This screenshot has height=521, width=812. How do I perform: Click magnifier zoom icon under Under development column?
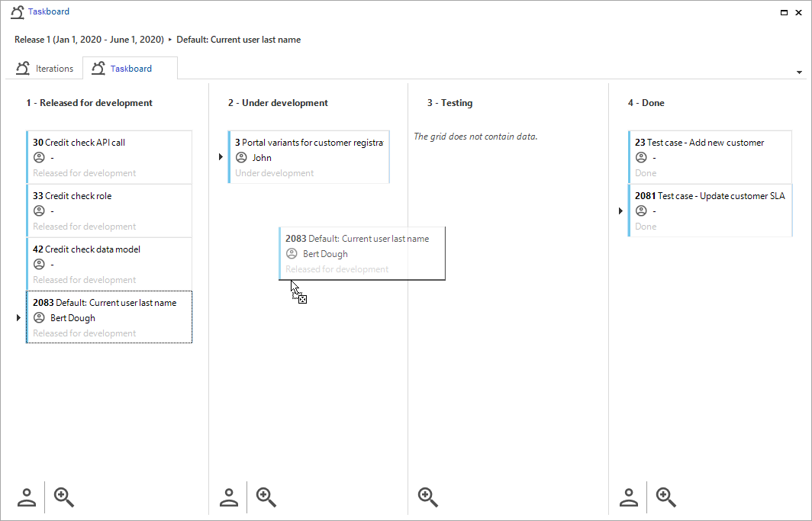tap(266, 497)
